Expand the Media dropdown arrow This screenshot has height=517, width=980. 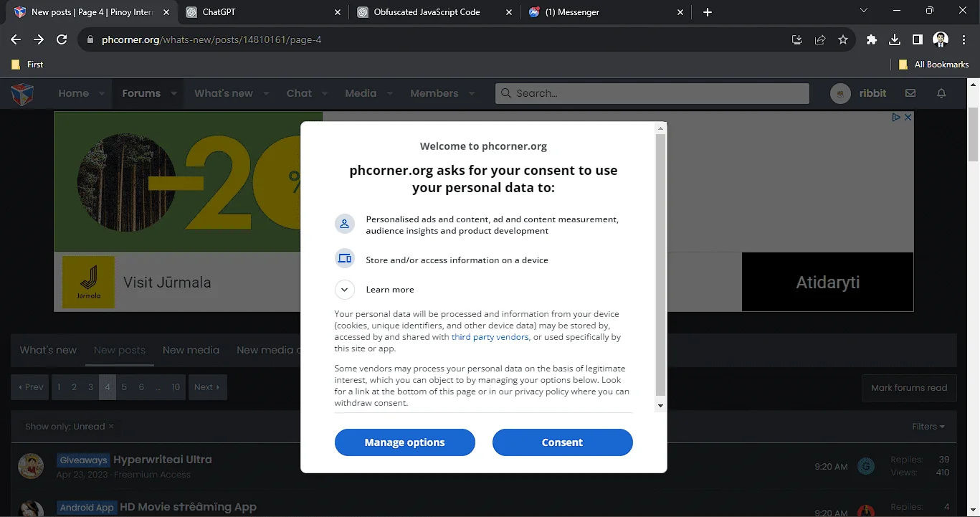coord(390,93)
